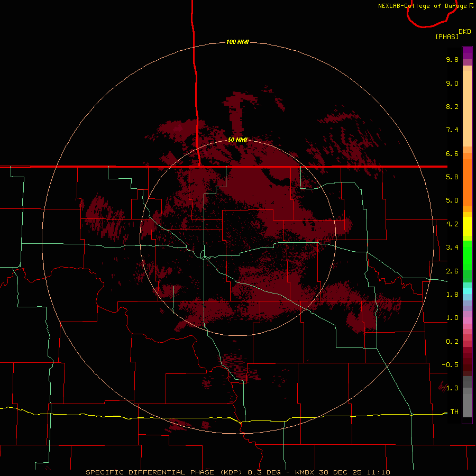Click the 9.0 scale value
Screen dimensions: 476x476
[x=452, y=83]
